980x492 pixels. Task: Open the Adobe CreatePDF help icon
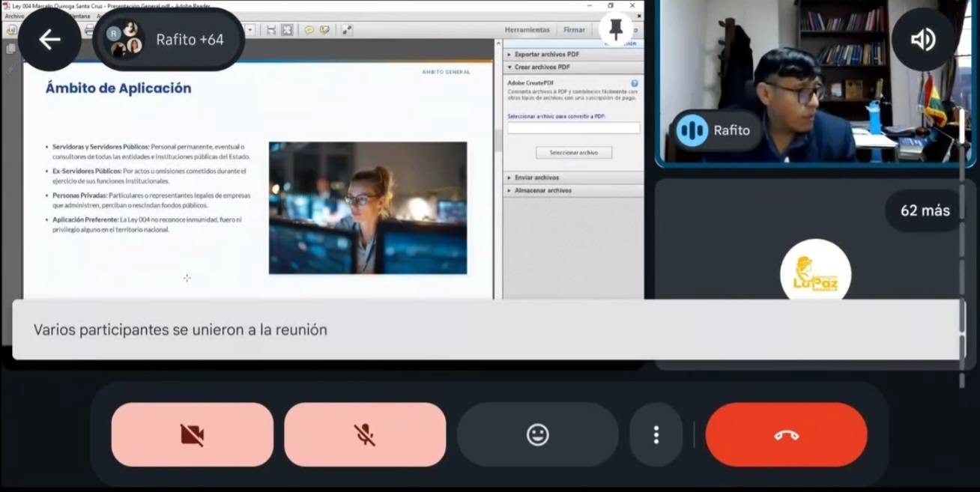[x=635, y=83]
